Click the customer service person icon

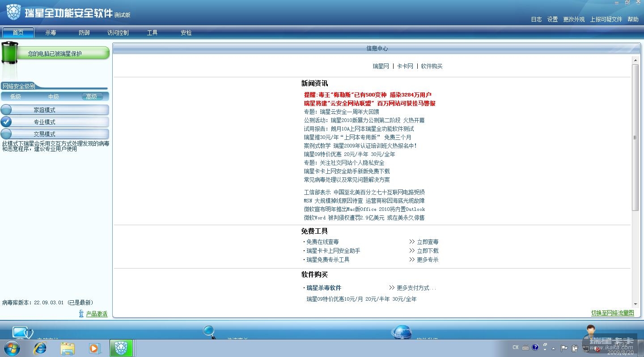pyautogui.click(x=591, y=332)
